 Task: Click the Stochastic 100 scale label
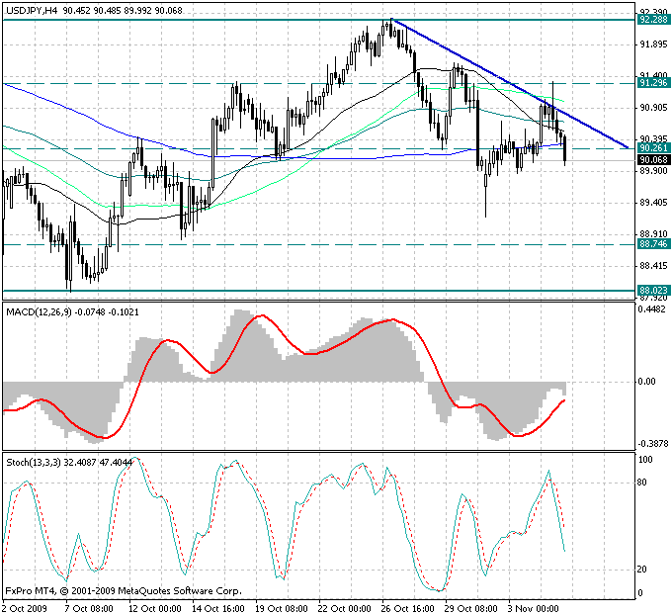tap(645, 460)
